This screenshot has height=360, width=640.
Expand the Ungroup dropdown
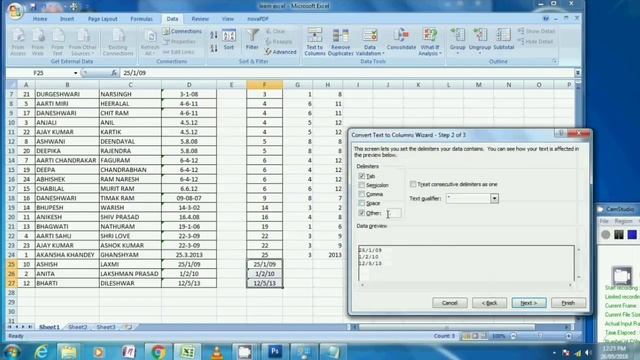[x=480, y=53]
